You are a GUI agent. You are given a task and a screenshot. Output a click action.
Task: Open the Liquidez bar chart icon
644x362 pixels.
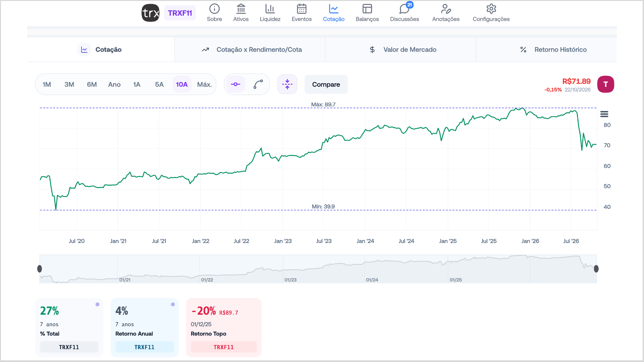[x=270, y=9]
